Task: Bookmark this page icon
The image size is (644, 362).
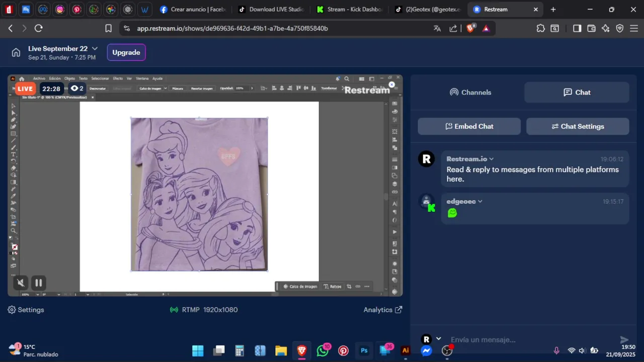Action: point(108,28)
